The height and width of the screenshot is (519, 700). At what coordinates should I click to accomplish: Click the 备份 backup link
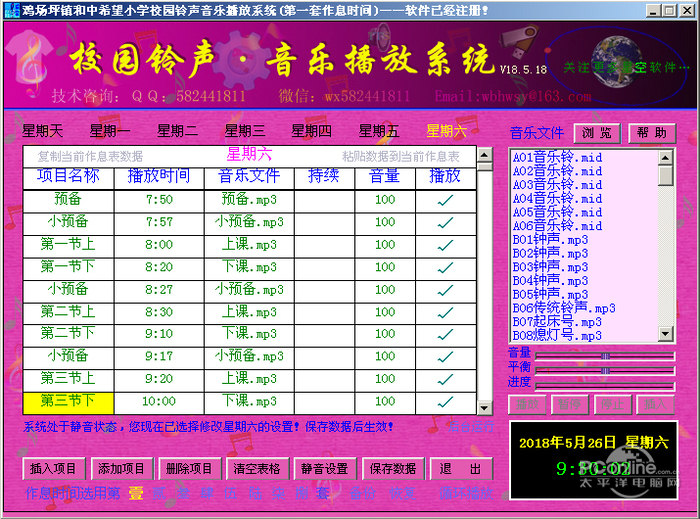click(362, 493)
